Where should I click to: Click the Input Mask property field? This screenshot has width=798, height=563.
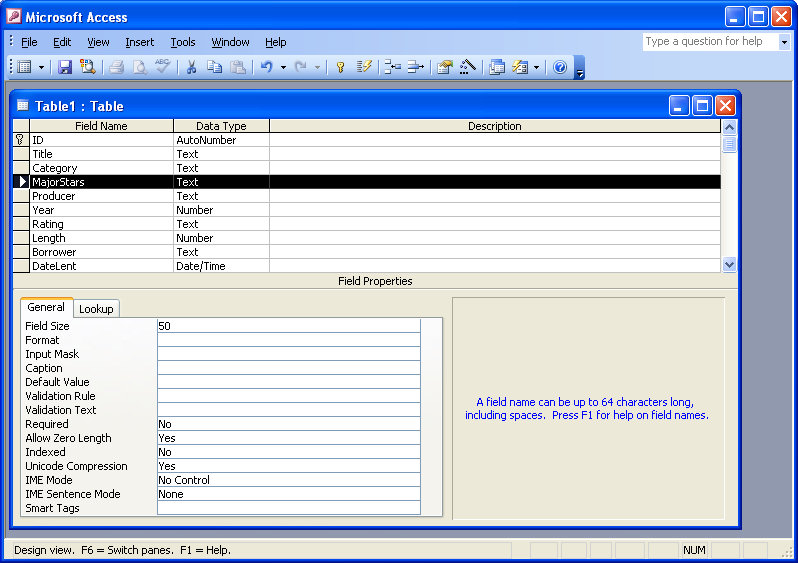[289, 354]
